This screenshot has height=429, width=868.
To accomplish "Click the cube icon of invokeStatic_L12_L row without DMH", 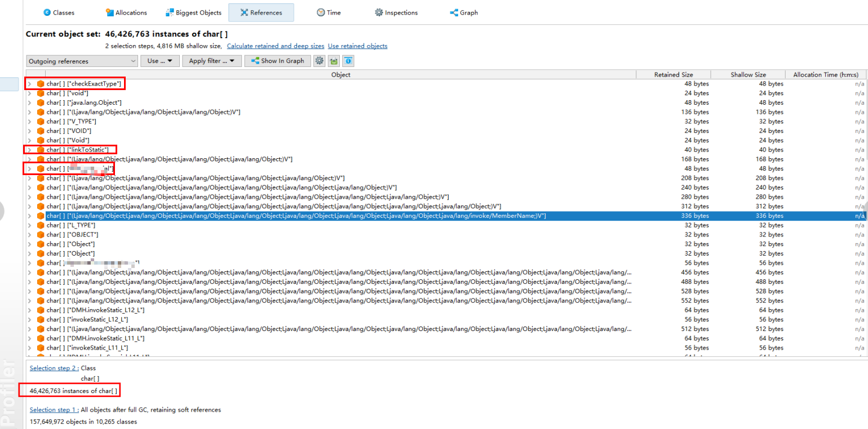I will pos(41,320).
